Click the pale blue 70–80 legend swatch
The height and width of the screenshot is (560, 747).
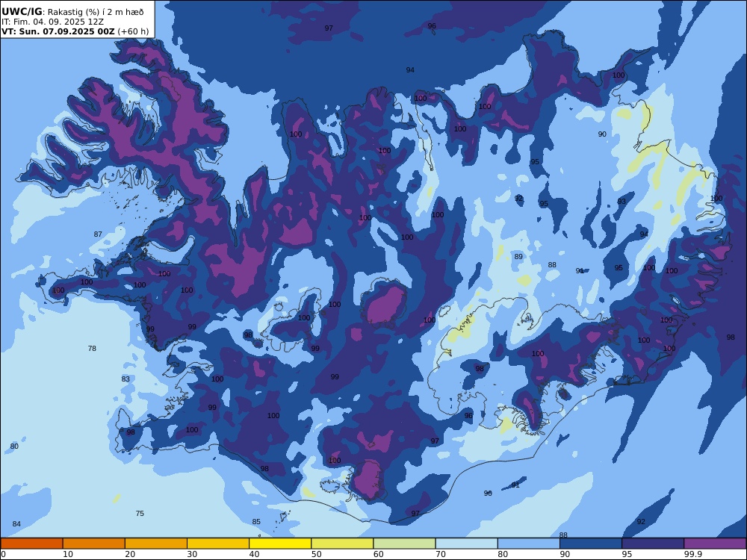pos(466,544)
